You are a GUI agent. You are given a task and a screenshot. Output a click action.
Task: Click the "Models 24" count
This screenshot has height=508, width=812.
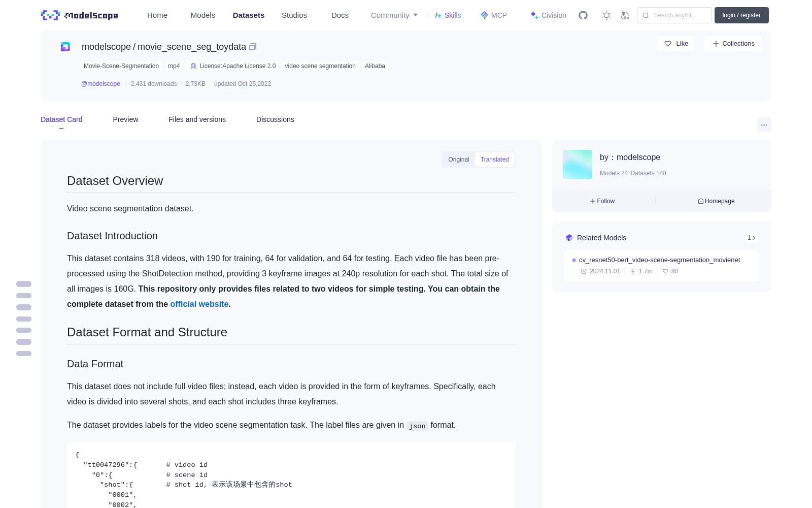[614, 173]
